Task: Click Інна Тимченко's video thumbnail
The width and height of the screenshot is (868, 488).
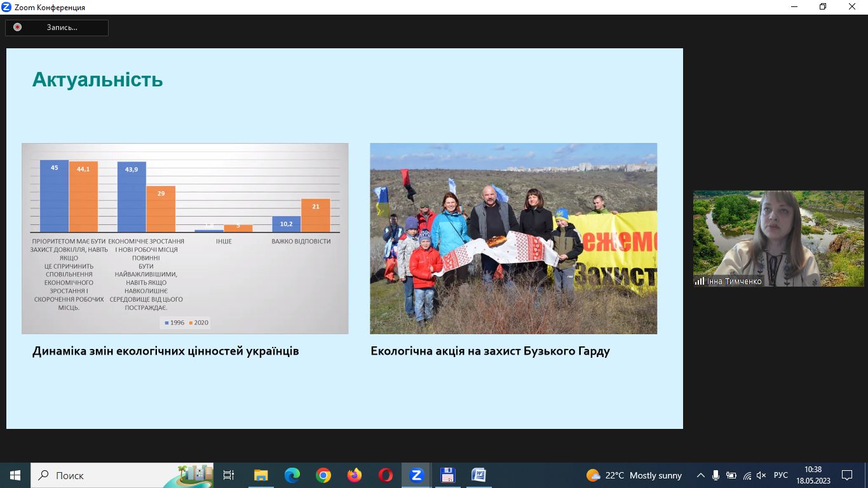Action: coord(778,238)
